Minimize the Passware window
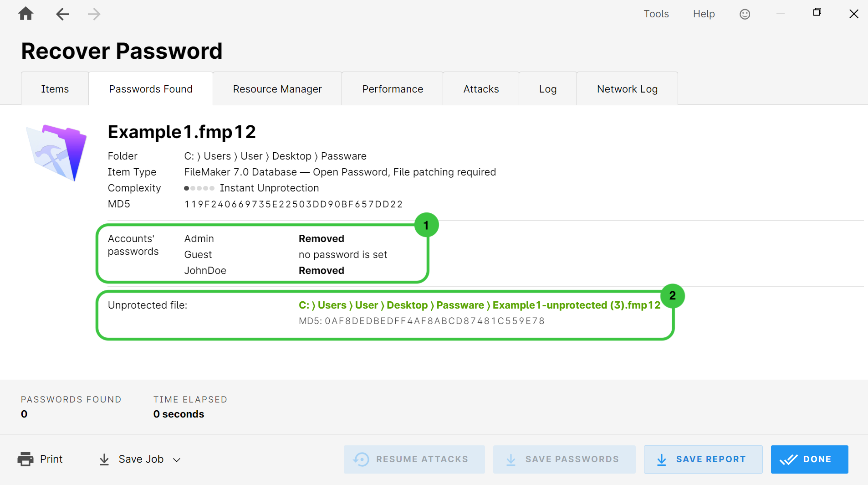Viewport: 868px width, 485px height. (781, 14)
